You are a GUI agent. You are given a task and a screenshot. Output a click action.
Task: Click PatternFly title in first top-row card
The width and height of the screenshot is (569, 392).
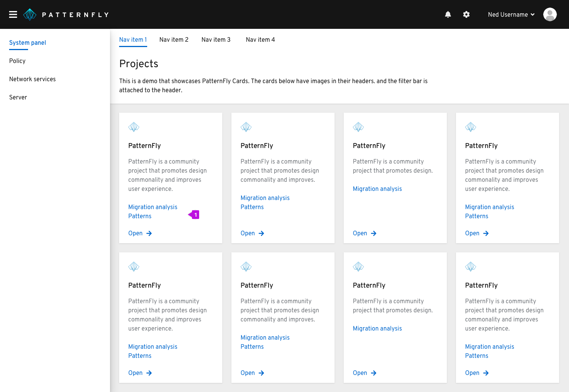point(145,146)
